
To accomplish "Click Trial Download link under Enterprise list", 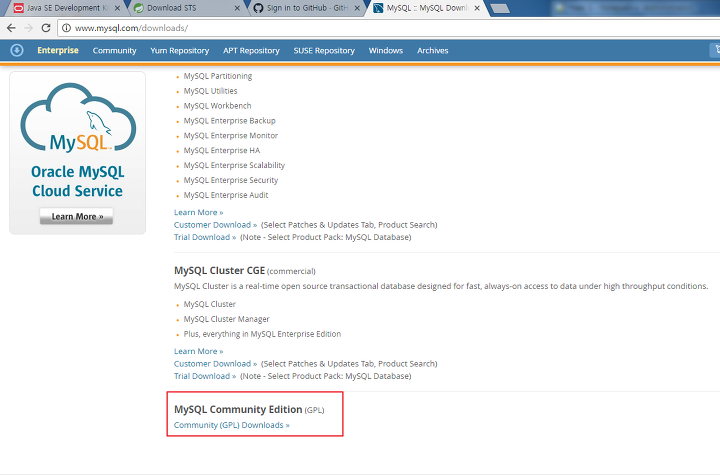I will click(205, 237).
